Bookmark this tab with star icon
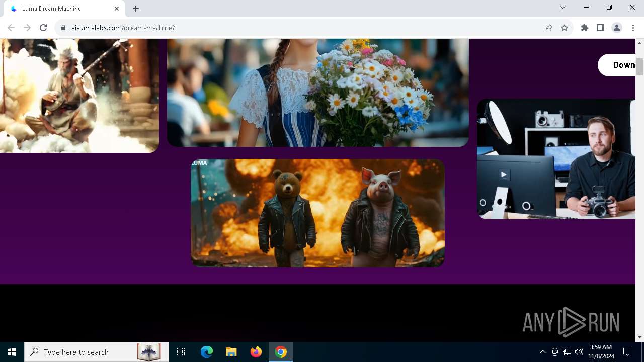This screenshot has height=362, width=644. click(x=565, y=28)
